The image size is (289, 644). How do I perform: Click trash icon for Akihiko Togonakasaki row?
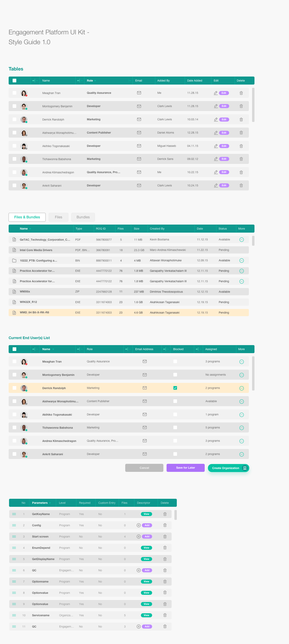click(x=241, y=146)
